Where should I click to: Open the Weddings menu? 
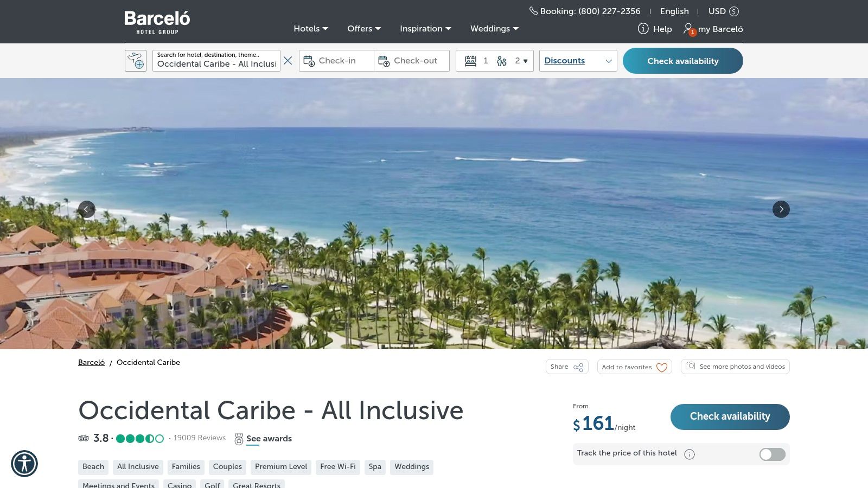[x=494, y=29]
